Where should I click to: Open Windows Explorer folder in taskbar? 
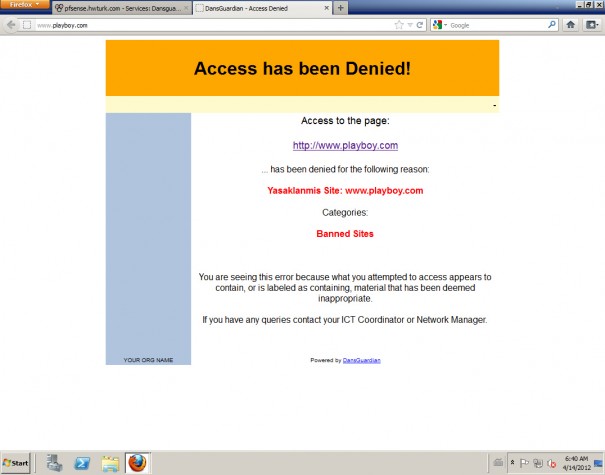[x=110, y=463]
